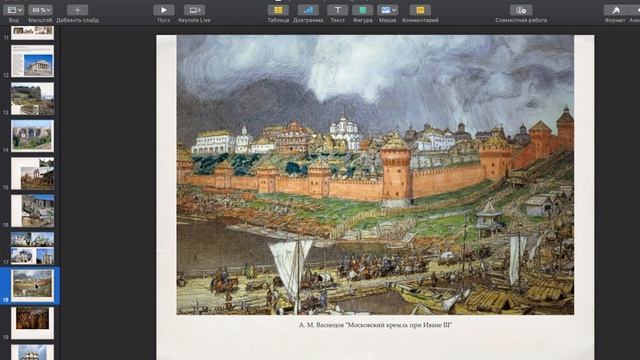This screenshot has width=640, height=360.
Task: Select slide 19 thumbnail
Action: (33, 323)
